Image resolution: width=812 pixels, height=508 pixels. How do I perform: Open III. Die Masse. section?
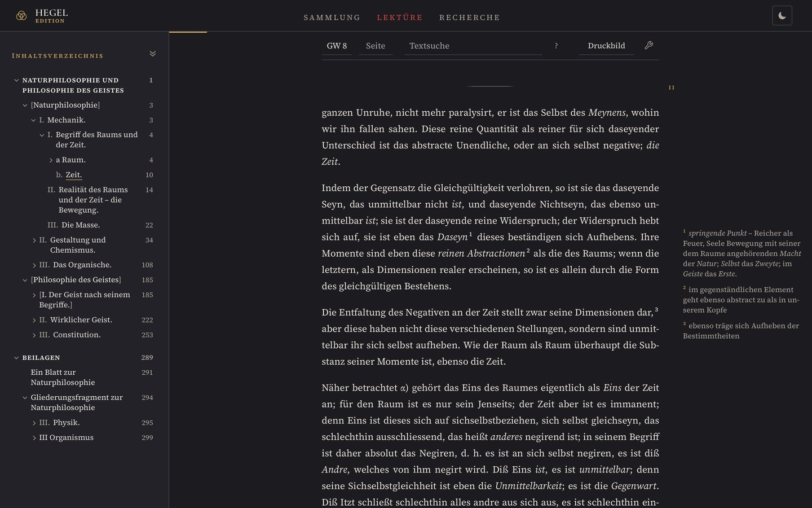click(x=81, y=225)
